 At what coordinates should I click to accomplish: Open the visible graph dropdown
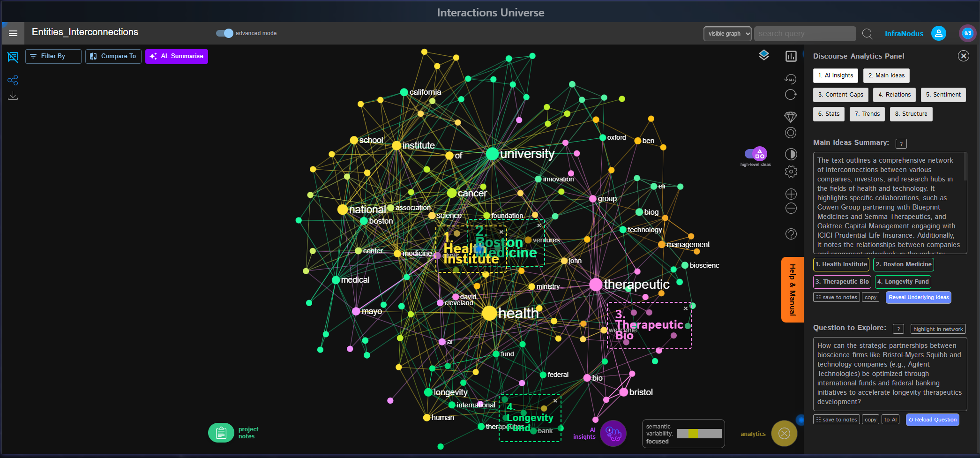tap(727, 34)
